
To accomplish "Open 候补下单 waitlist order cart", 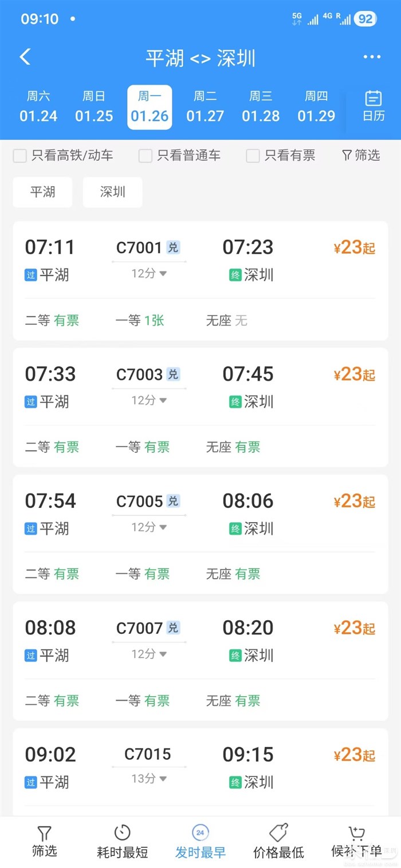I will (356, 842).
